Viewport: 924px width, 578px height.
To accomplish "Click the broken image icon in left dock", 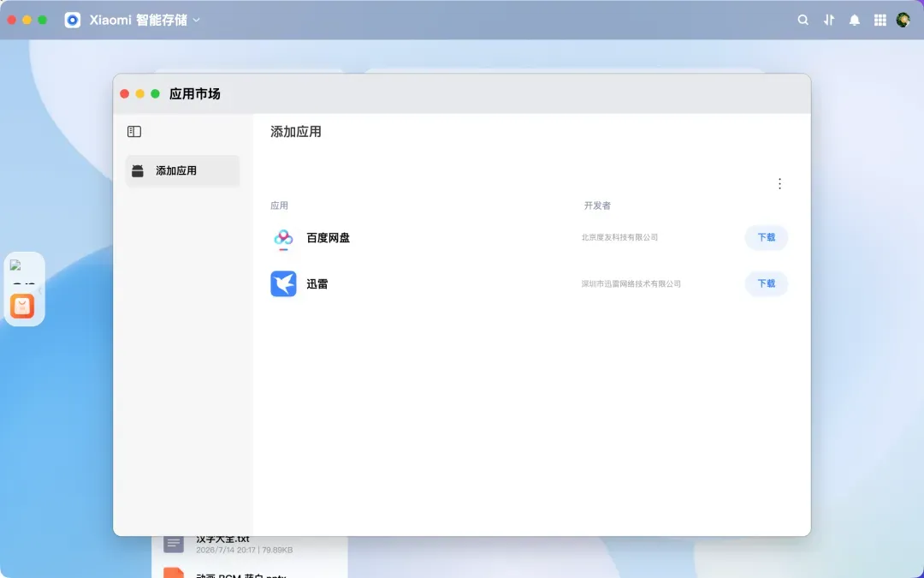I will pyautogui.click(x=16, y=265).
